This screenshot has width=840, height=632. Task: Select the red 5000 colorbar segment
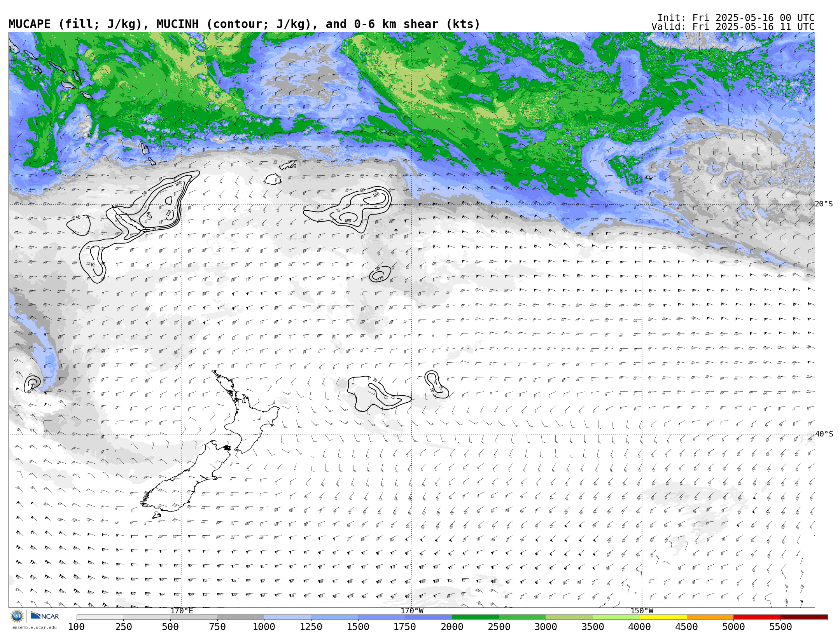pos(757,617)
